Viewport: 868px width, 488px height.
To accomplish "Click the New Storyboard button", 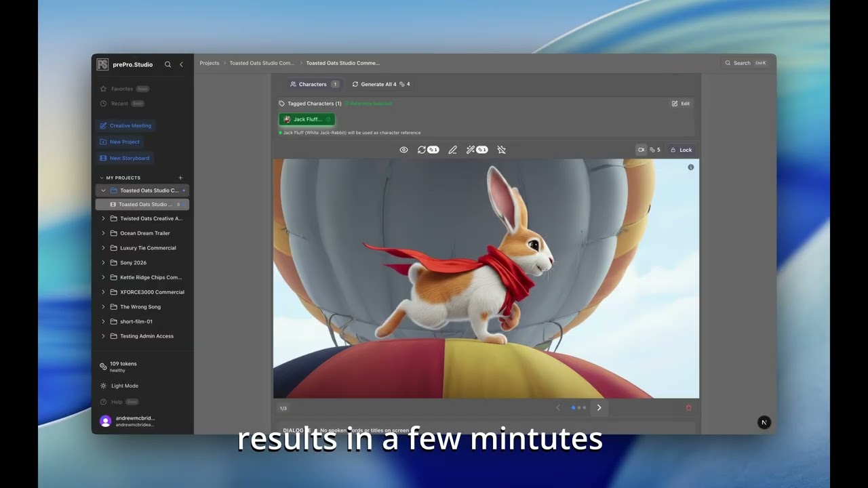I will tap(124, 158).
